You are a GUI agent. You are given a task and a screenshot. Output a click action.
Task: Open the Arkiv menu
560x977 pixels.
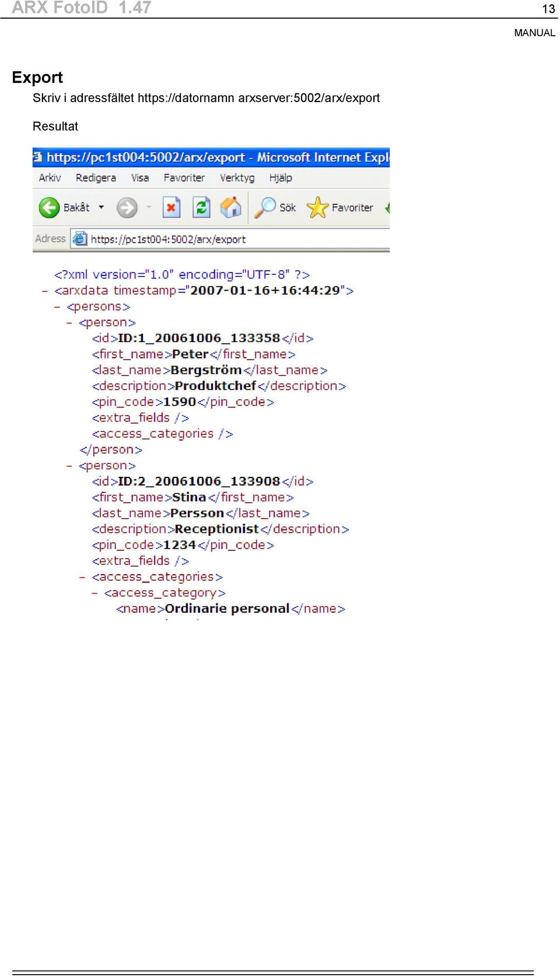[x=50, y=177]
